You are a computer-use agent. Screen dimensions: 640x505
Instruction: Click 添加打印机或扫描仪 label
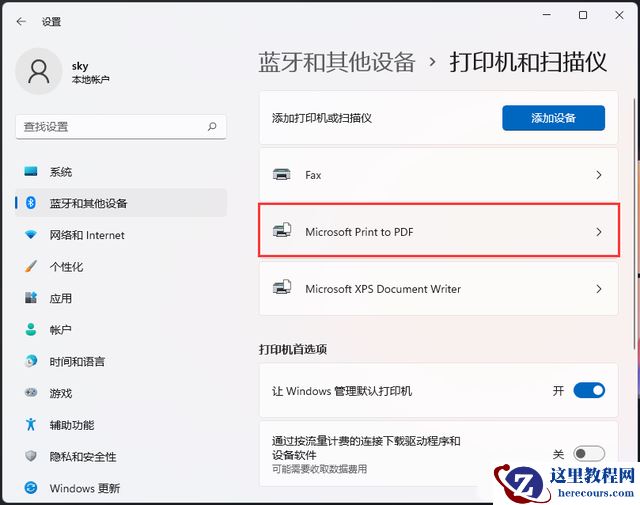322,118
